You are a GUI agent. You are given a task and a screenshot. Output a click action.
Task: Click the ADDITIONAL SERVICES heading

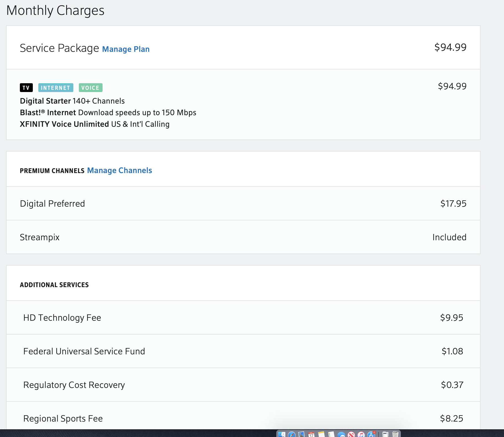pos(54,285)
